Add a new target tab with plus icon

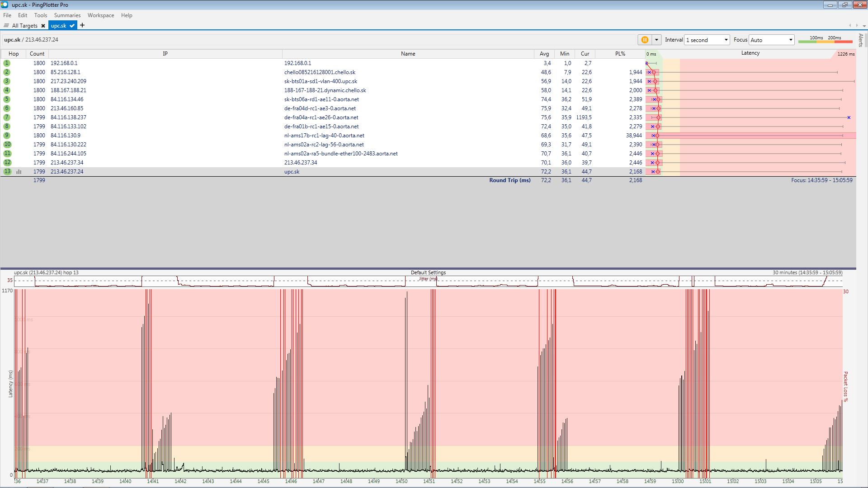pos(82,25)
